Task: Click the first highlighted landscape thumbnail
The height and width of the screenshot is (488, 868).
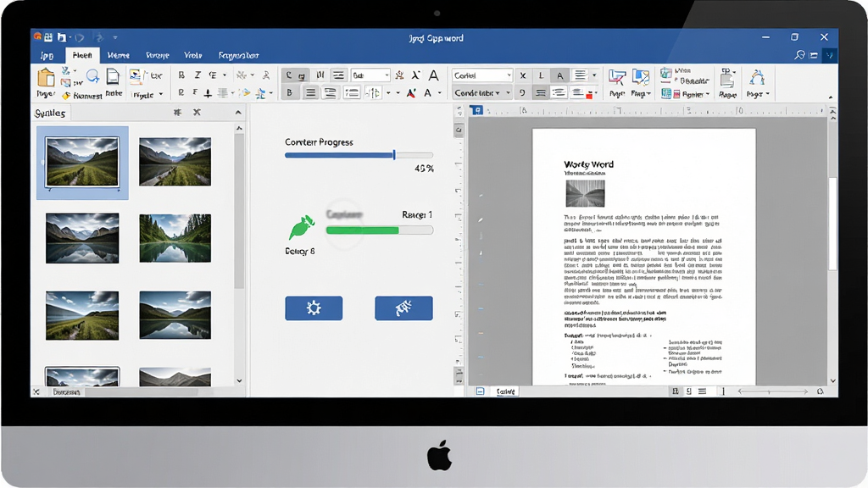Action: click(82, 163)
